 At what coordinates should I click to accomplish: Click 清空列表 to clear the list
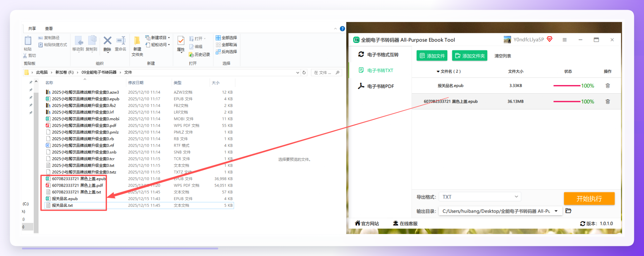[x=503, y=56]
